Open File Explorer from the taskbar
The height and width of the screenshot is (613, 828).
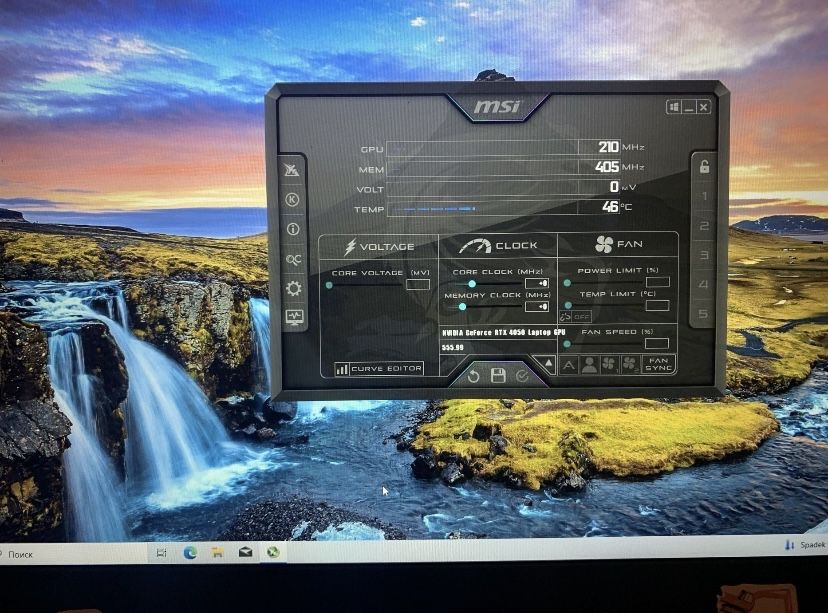pos(218,552)
